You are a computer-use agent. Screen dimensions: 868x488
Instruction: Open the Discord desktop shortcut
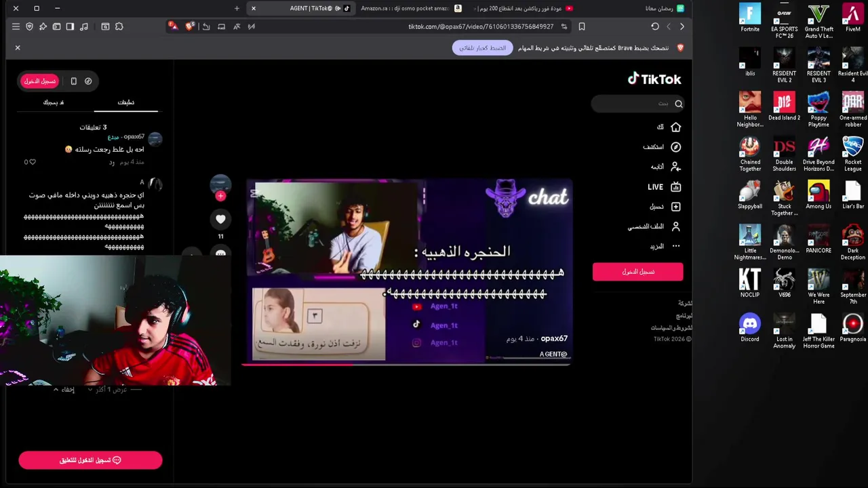pos(750,328)
